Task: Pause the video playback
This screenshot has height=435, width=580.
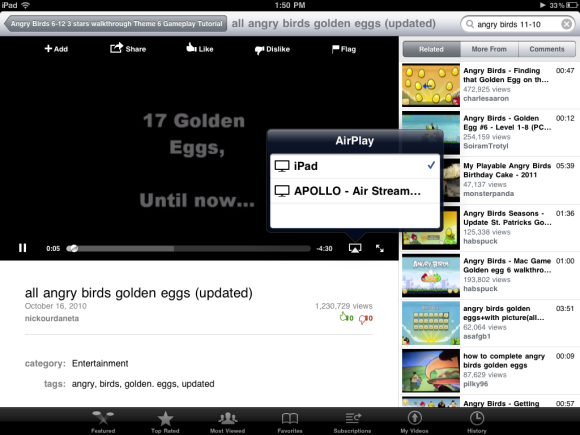Action: 23,248
